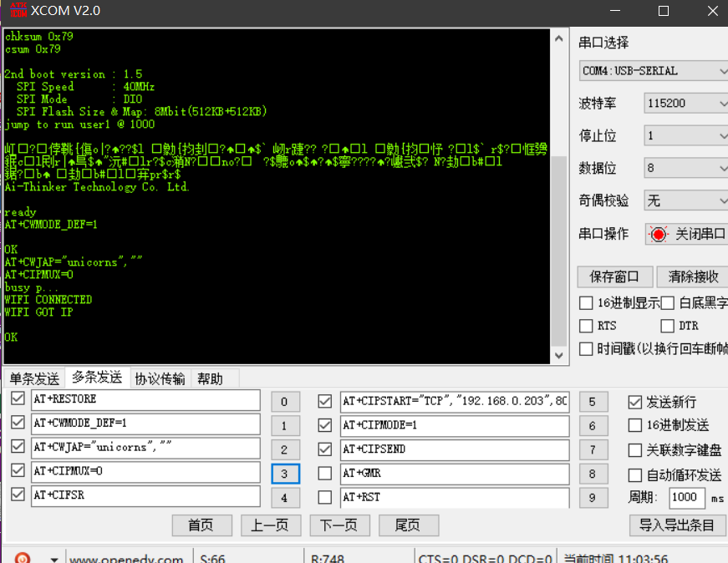Click the 尾页 button
Viewport: 728px width, 563px height.
(409, 525)
